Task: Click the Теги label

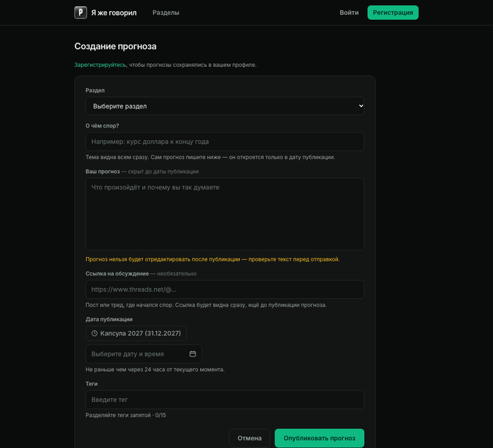Action: (x=92, y=384)
